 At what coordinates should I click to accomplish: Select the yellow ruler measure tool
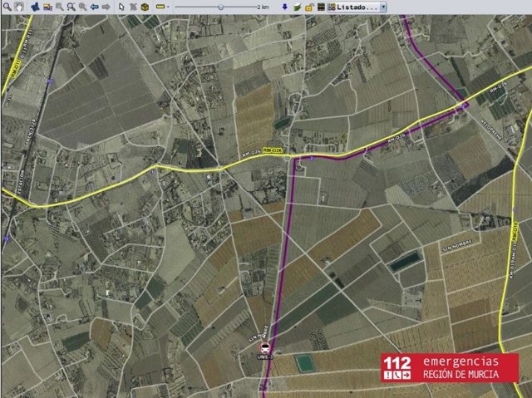click(160, 7)
